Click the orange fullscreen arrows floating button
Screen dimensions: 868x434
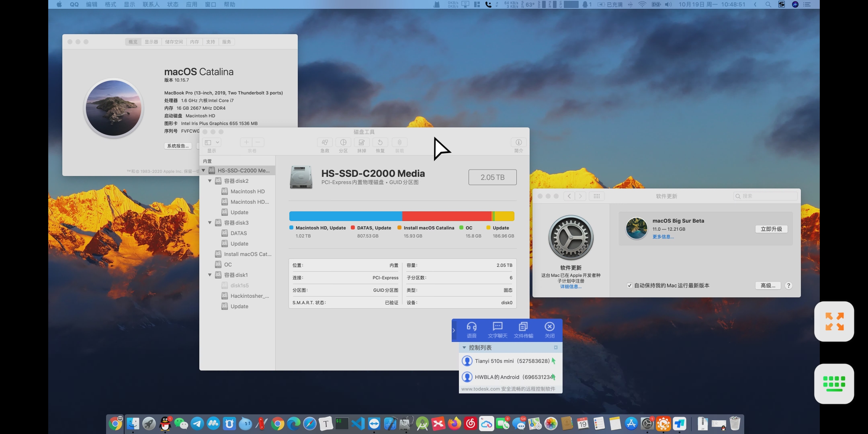(834, 321)
